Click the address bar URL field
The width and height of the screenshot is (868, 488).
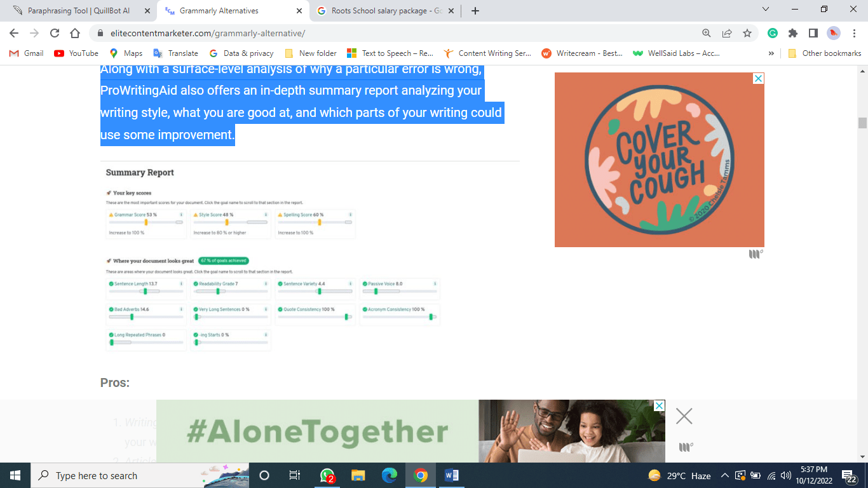click(x=394, y=33)
